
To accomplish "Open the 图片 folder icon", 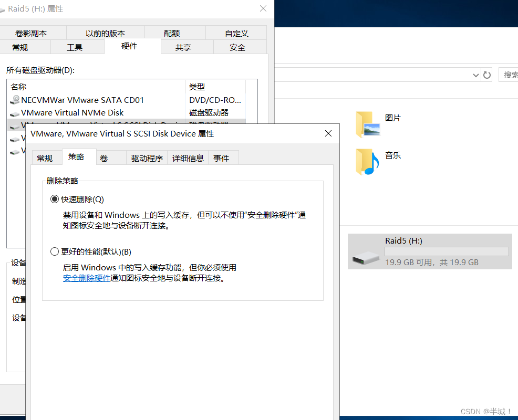I will tap(366, 124).
